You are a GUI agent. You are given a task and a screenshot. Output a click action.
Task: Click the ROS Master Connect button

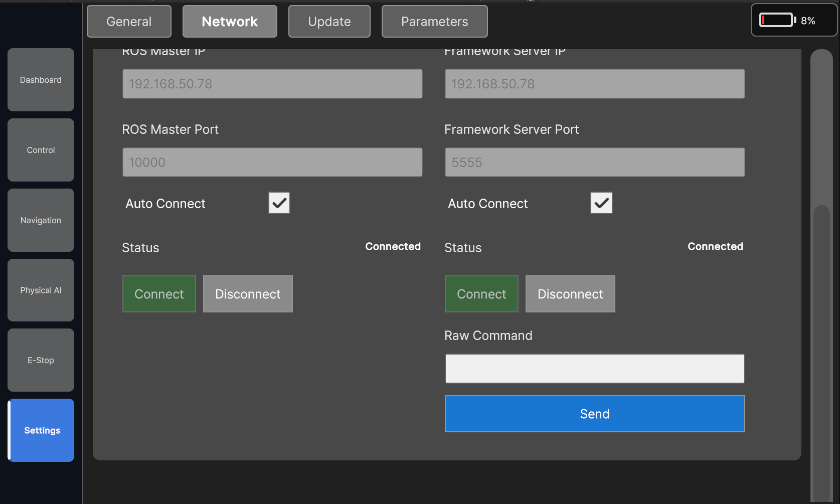click(159, 294)
